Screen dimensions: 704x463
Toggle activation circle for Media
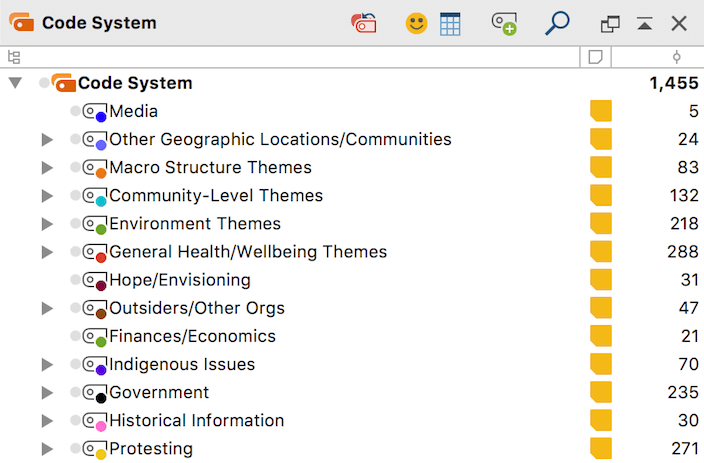click(75, 111)
